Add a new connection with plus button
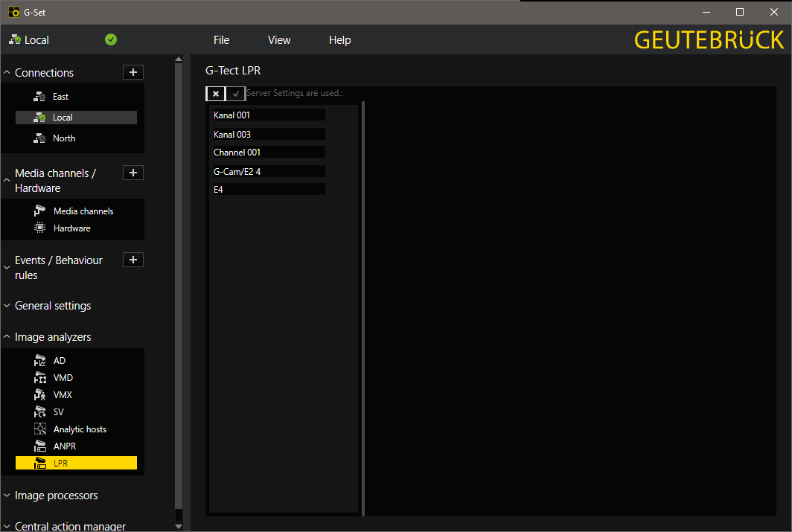792x532 pixels. tap(133, 72)
